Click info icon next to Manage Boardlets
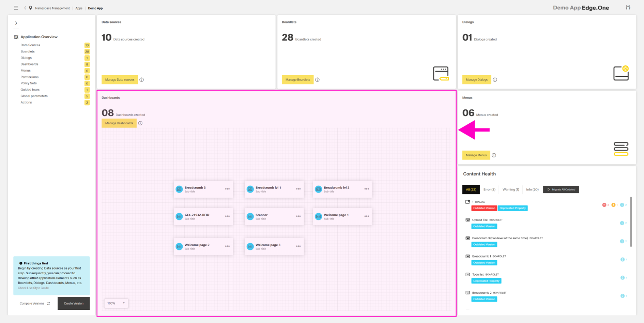 click(317, 80)
